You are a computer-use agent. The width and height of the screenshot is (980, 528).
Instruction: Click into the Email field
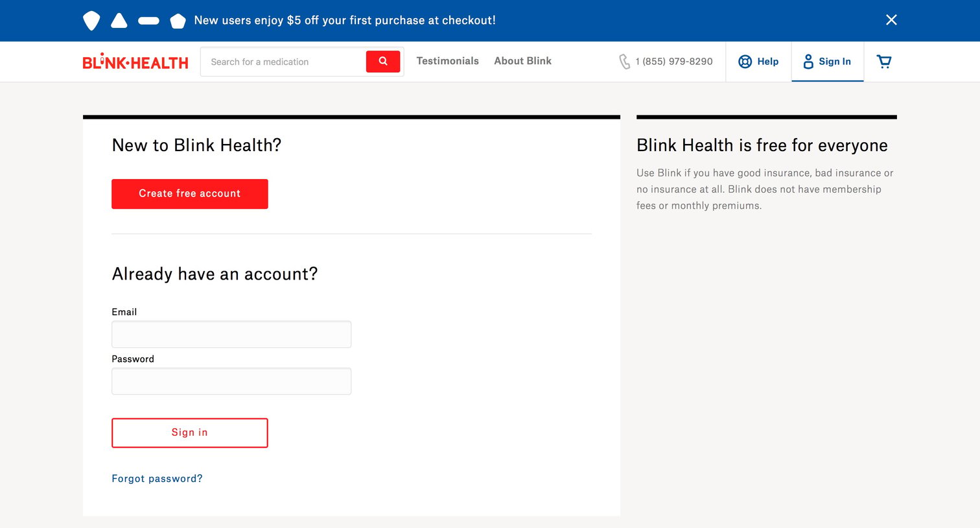coord(231,334)
